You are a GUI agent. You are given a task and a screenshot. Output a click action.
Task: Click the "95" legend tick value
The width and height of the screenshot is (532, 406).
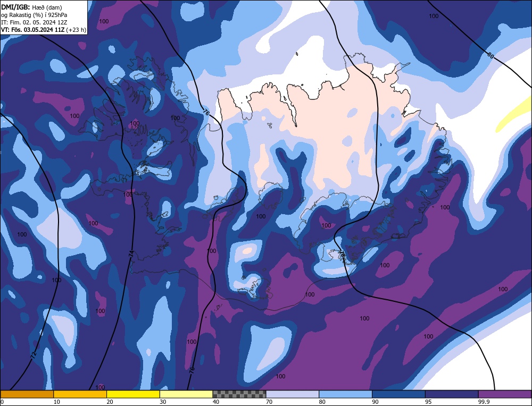428,402
